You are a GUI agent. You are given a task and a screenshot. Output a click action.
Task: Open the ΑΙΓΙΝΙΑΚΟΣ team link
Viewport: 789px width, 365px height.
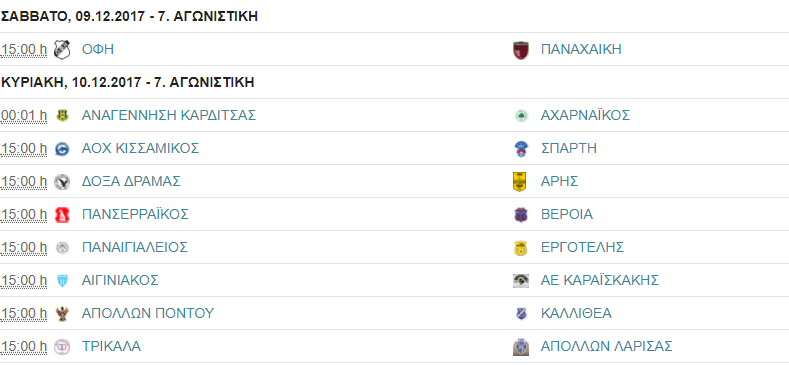click(x=120, y=280)
